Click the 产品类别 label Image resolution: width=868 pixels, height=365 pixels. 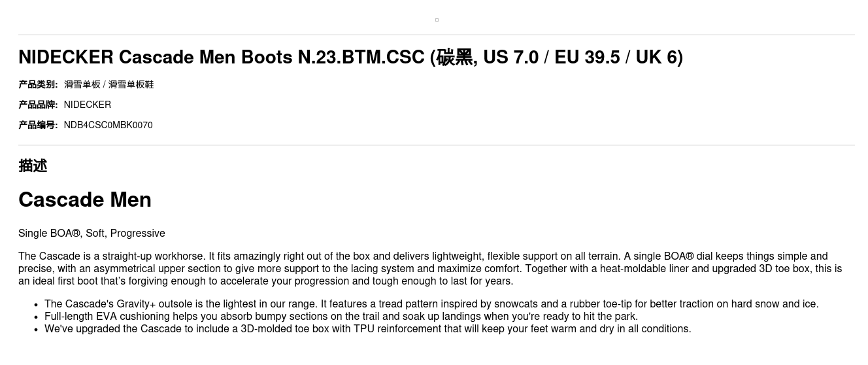point(38,84)
